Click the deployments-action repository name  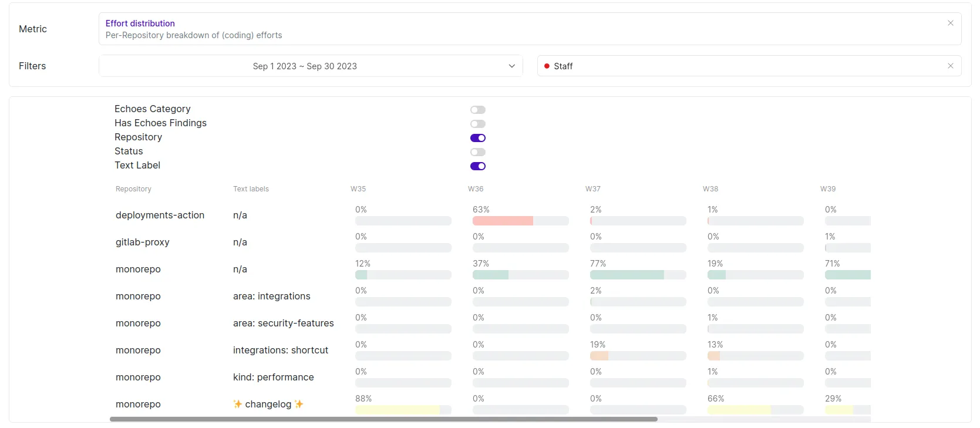click(x=160, y=215)
